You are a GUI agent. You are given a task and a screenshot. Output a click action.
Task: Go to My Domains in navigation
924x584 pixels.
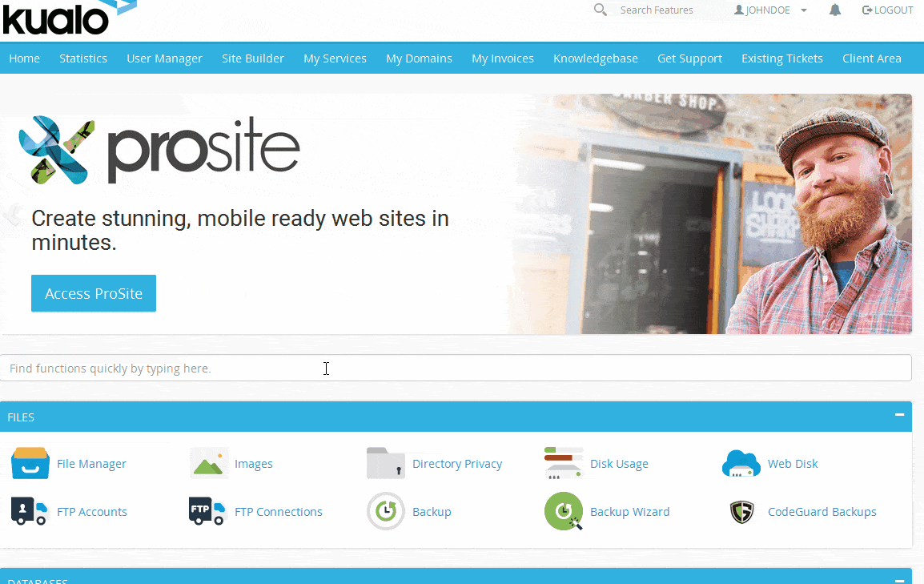[x=419, y=58]
